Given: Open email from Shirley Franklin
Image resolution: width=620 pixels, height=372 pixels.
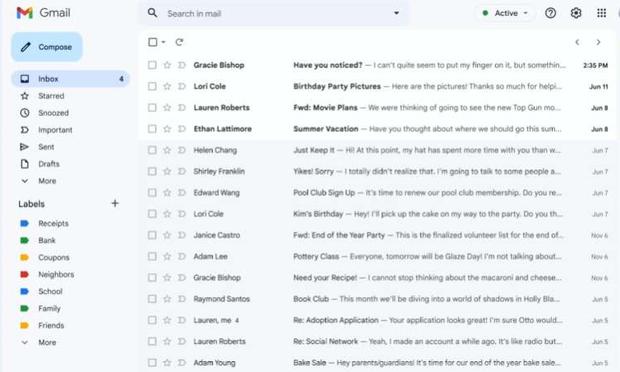Looking at the screenshot, I should pyautogui.click(x=378, y=171).
